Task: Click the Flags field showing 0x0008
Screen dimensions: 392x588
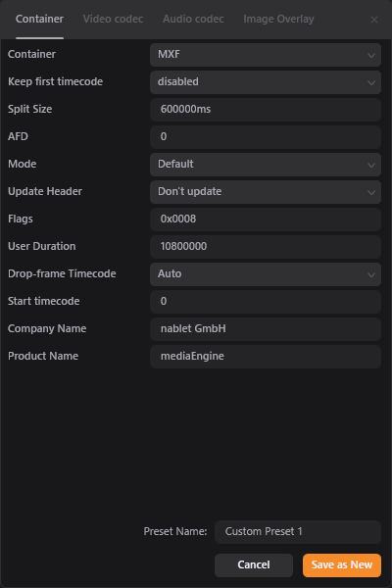Action: tap(266, 219)
